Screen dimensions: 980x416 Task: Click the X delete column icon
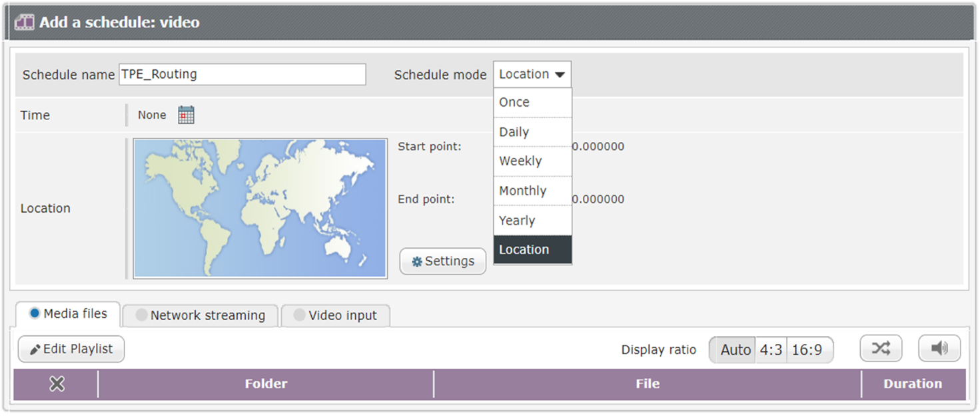click(x=57, y=384)
